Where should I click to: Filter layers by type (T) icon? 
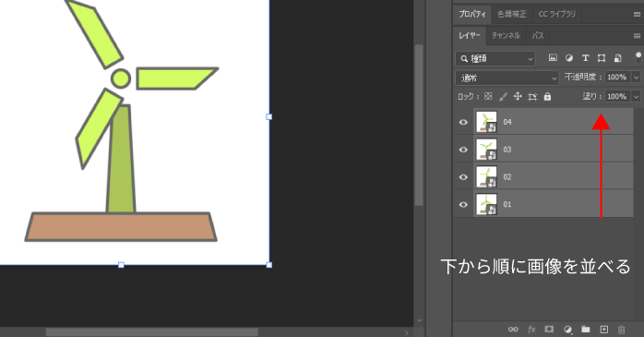click(585, 58)
